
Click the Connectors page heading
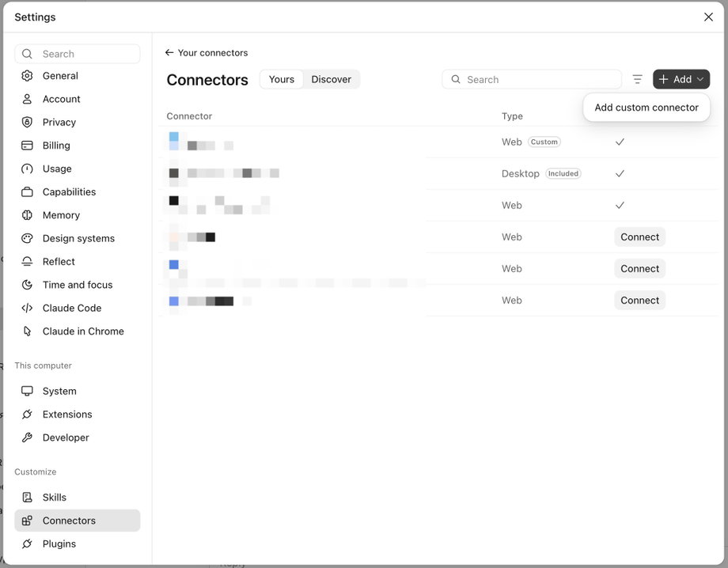(x=207, y=80)
